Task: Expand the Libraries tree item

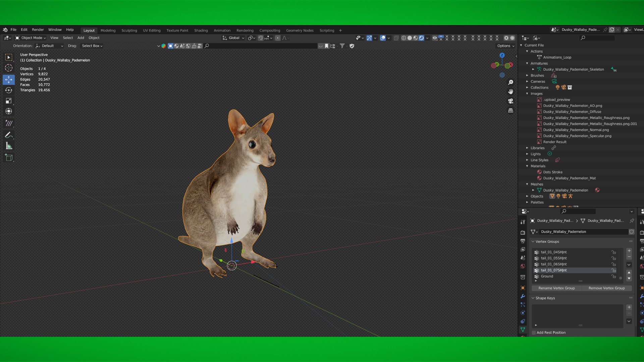Action: [x=527, y=148]
